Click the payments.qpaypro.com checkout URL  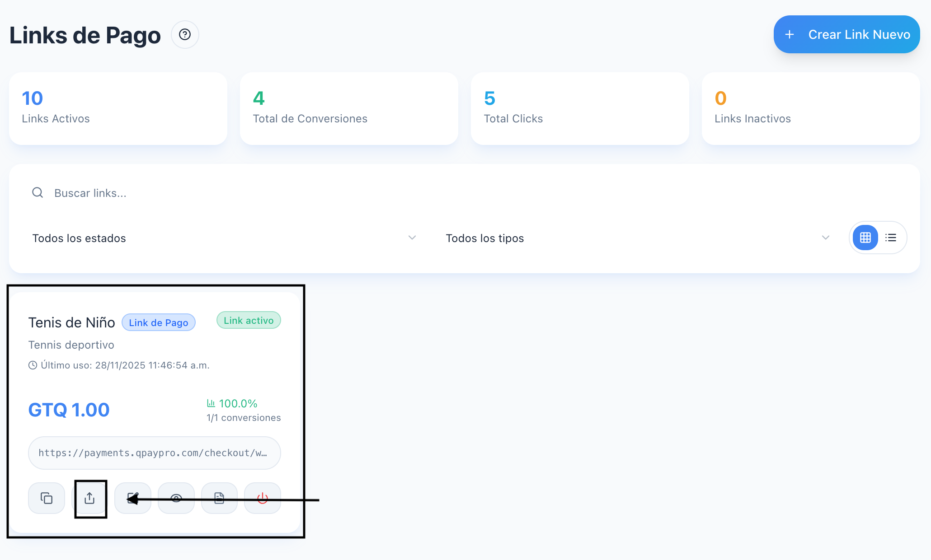[x=154, y=453]
